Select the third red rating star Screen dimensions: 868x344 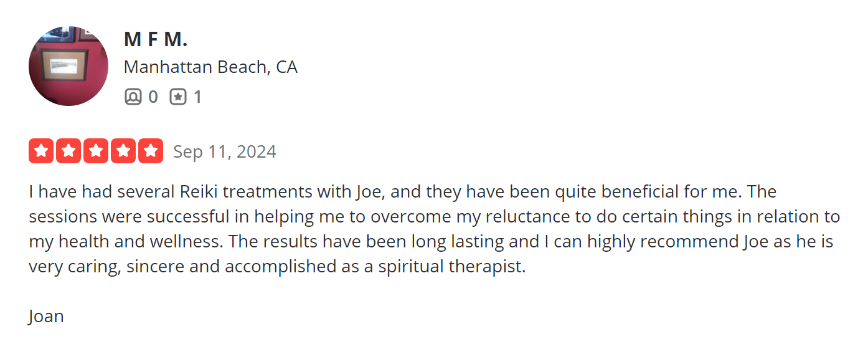(96, 151)
